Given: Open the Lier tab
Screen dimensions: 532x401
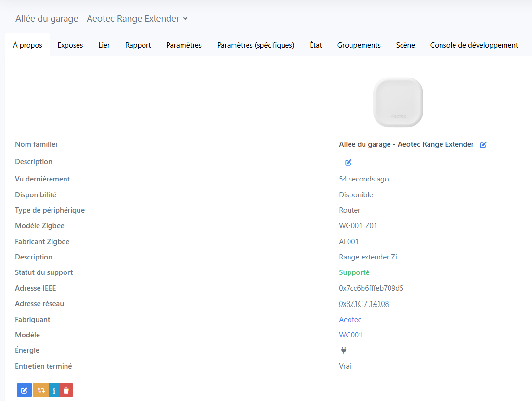Looking at the screenshot, I should [x=104, y=45].
